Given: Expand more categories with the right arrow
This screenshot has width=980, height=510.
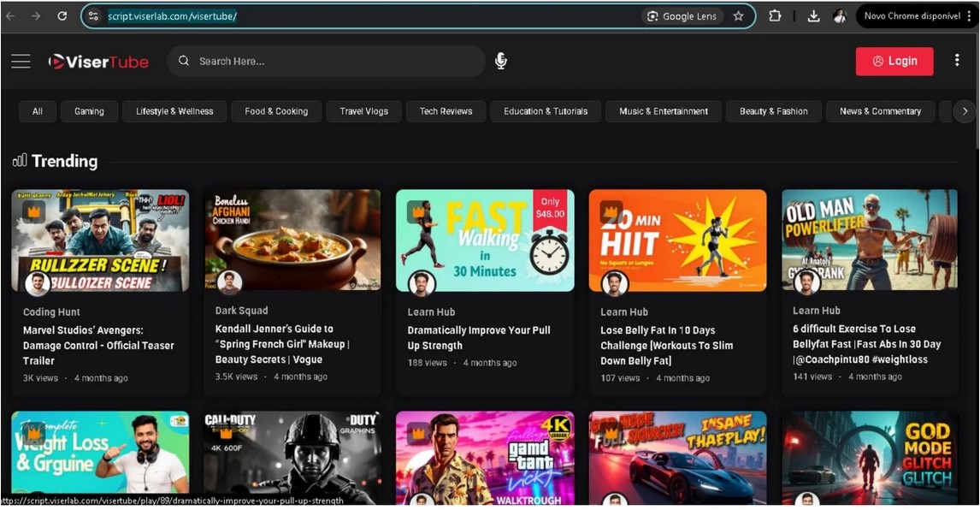Looking at the screenshot, I should (965, 111).
